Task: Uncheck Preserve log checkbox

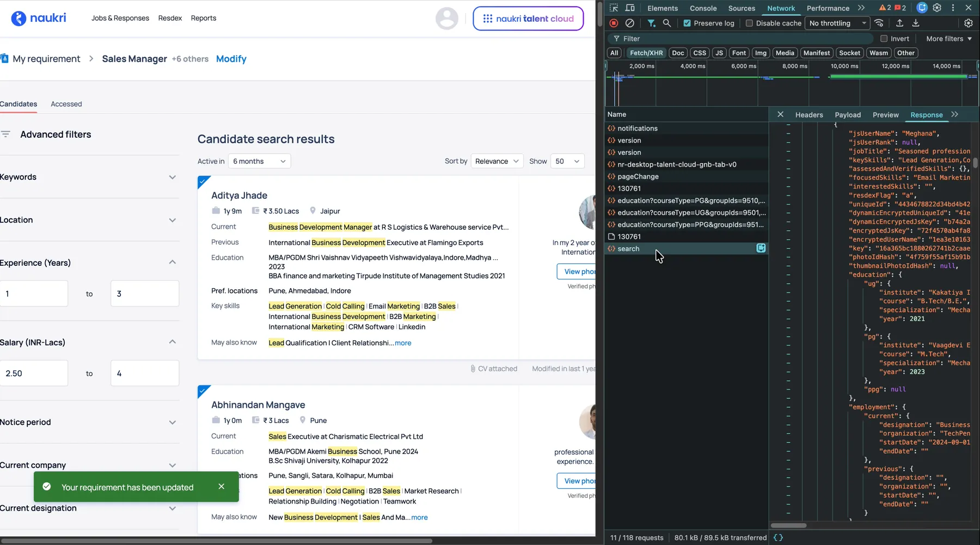Action: click(x=687, y=23)
